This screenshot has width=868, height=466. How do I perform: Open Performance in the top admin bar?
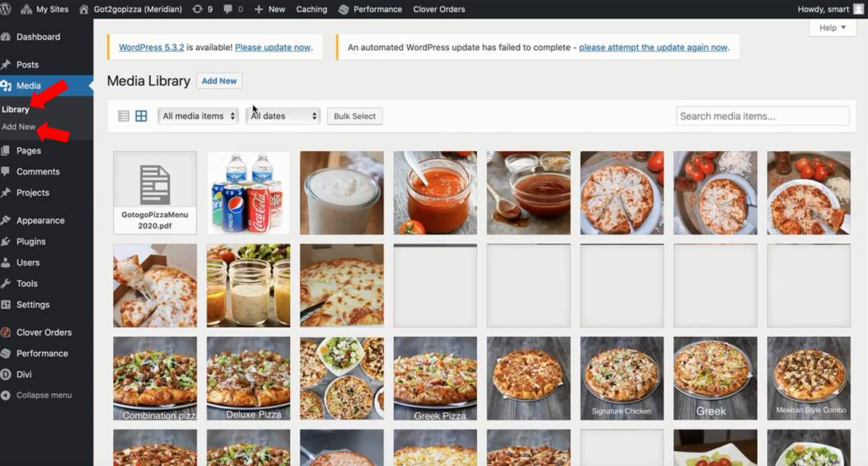(x=371, y=9)
